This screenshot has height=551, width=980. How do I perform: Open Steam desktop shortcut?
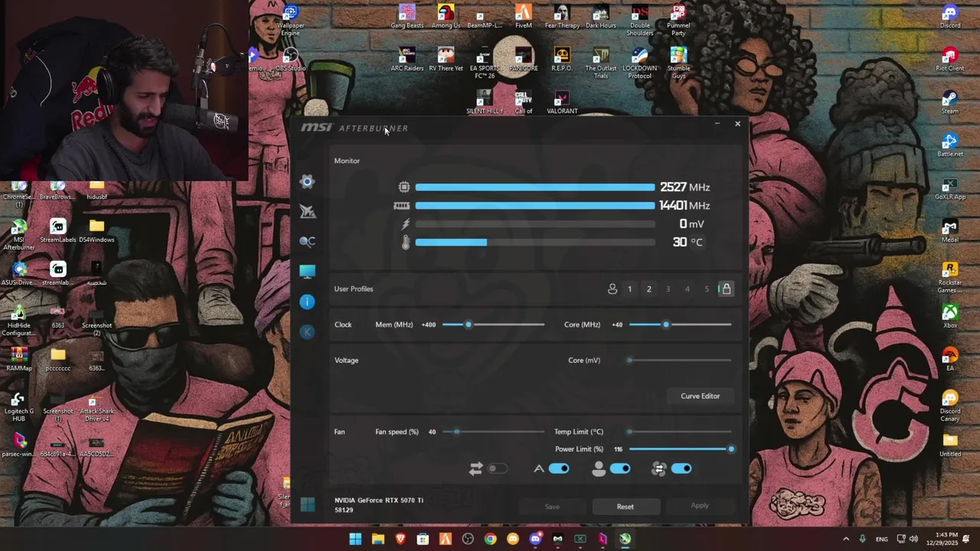[x=949, y=103]
